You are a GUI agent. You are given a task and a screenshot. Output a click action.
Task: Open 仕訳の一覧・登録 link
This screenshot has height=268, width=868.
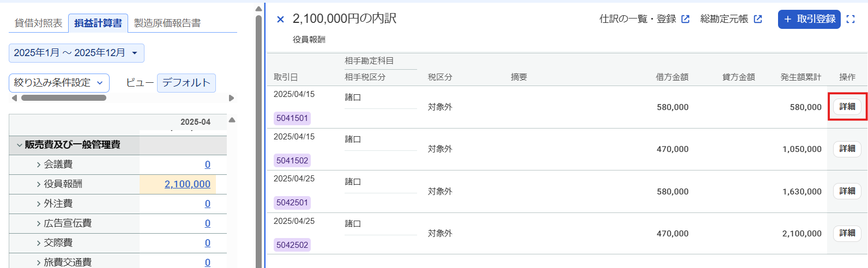click(x=637, y=19)
